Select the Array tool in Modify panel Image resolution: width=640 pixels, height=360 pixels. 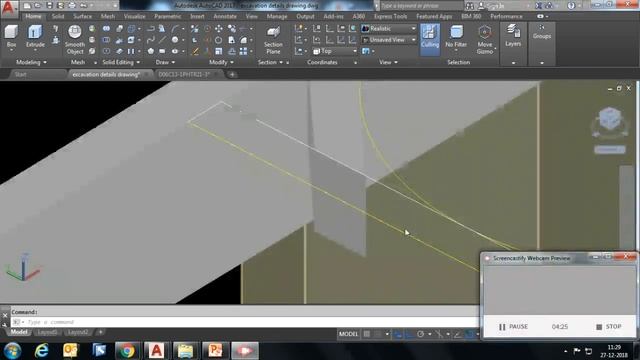[x=243, y=51]
